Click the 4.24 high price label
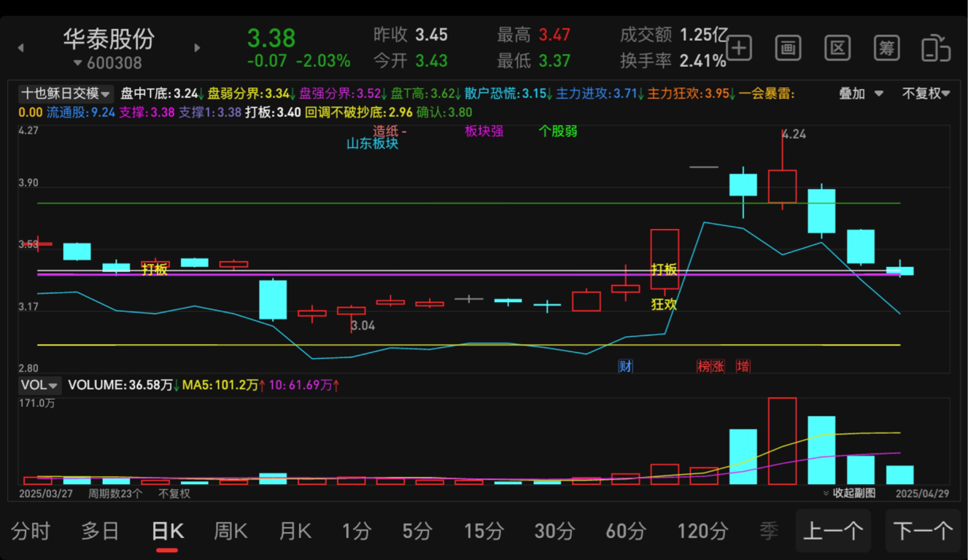Image resolution: width=968 pixels, height=560 pixels. point(794,134)
